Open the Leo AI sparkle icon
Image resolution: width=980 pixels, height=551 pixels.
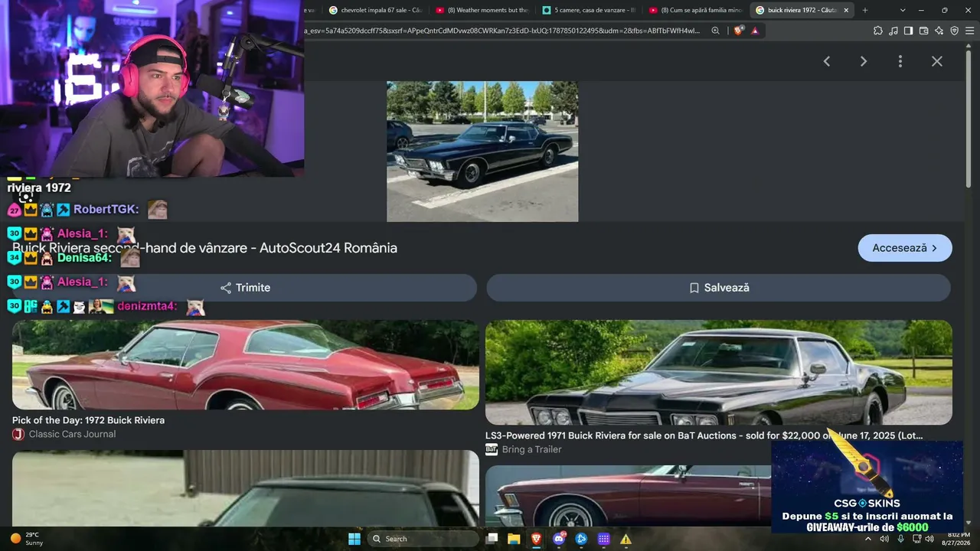point(939,31)
